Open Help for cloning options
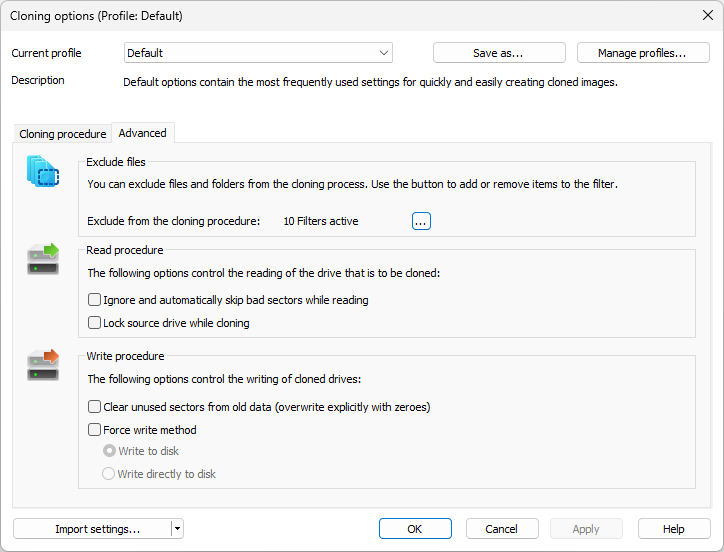This screenshot has height=552, width=724. point(674,529)
